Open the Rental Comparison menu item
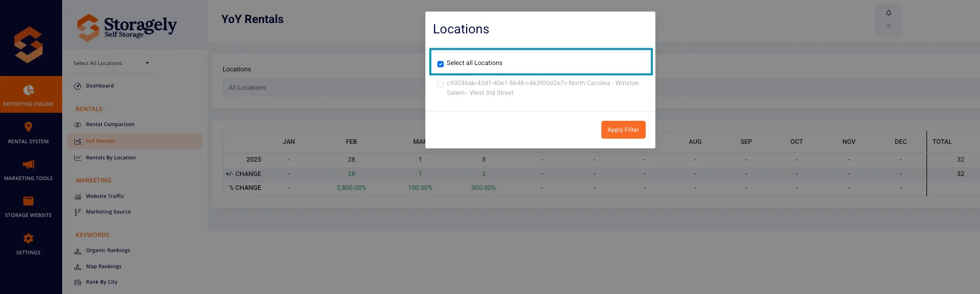This screenshot has height=294, width=980. click(x=110, y=124)
